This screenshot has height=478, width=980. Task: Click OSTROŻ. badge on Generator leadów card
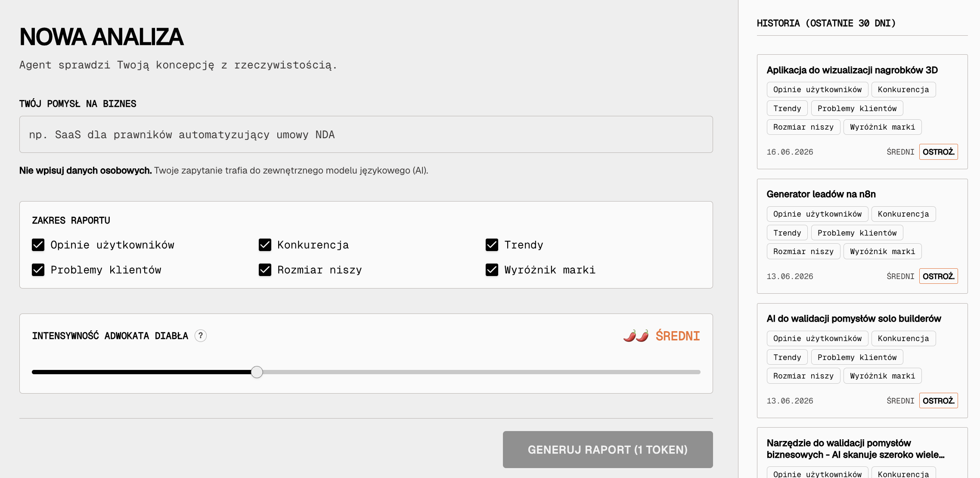click(x=939, y=276)
